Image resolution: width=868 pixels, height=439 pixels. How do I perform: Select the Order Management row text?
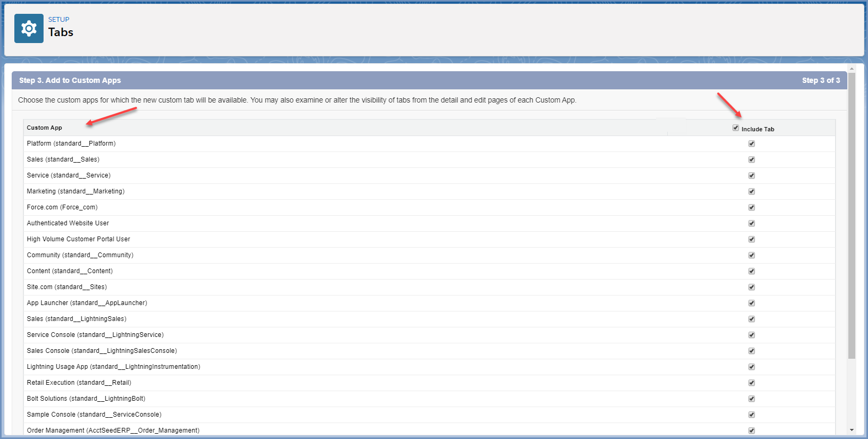113,430
